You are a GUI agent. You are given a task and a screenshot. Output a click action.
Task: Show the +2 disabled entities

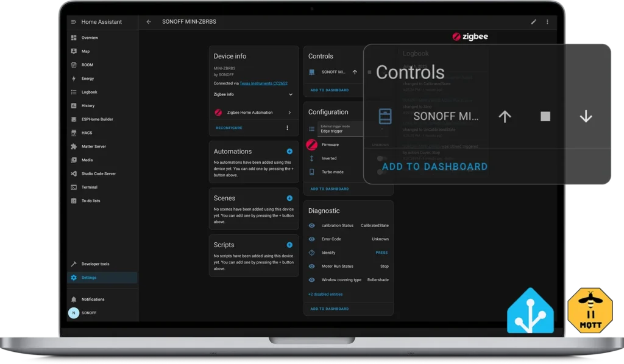click(325, 295)
